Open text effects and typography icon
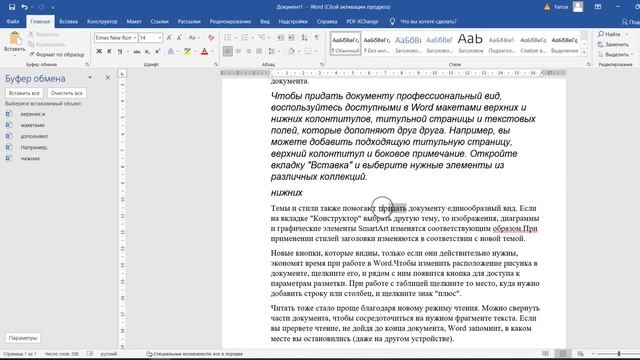Image resolution: width=640 pixels, height=360 pixels. tap(171, 51)
